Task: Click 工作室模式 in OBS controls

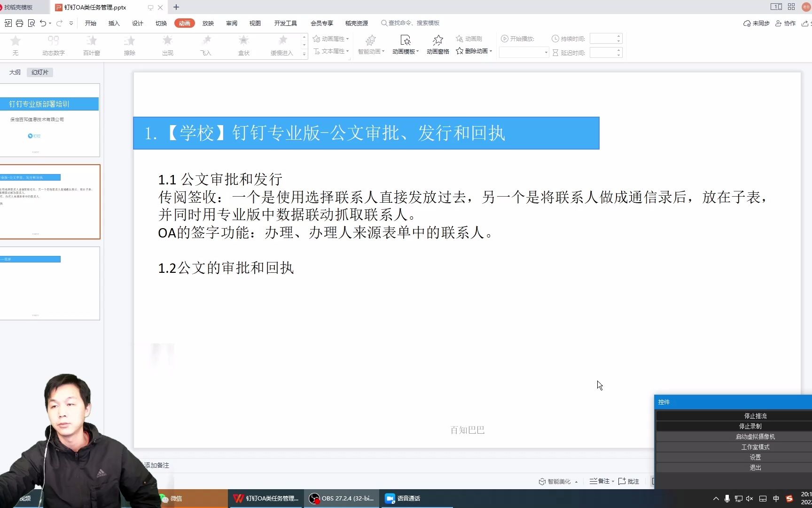Action: (x=734, y=447)
